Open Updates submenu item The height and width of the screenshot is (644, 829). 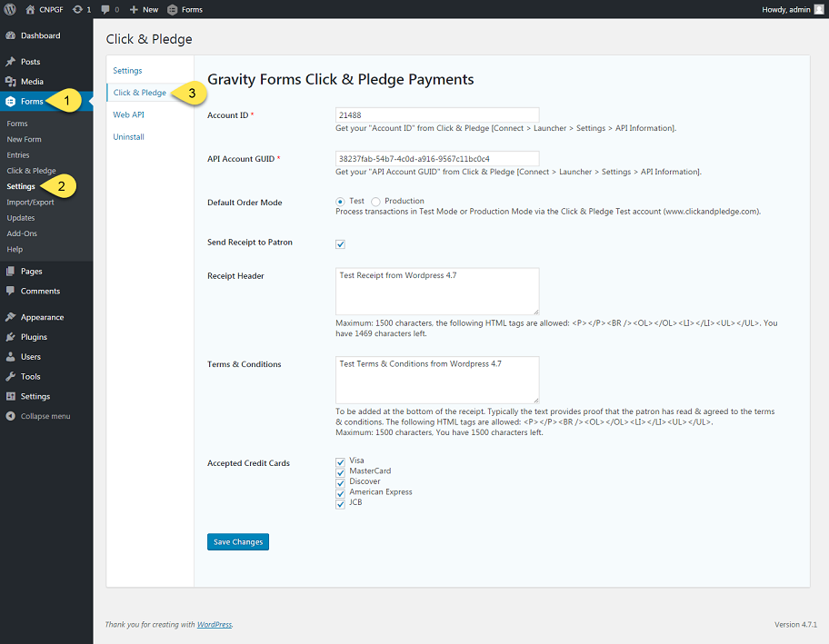coord(21,218)
